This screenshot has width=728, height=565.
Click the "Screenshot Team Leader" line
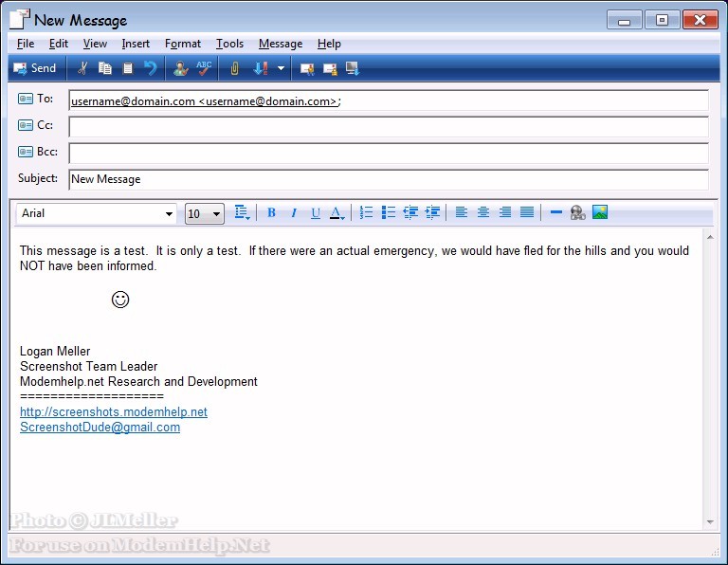pyautogui.click(x=89, y=366)
